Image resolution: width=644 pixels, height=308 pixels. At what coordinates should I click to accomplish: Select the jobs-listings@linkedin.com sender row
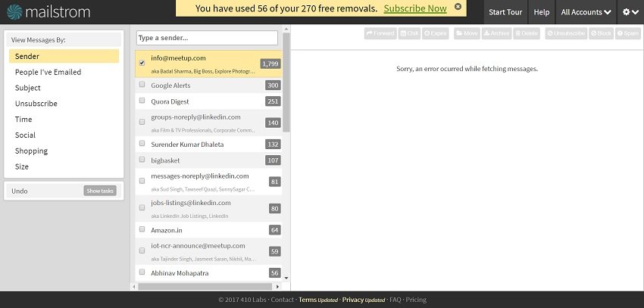208,208
